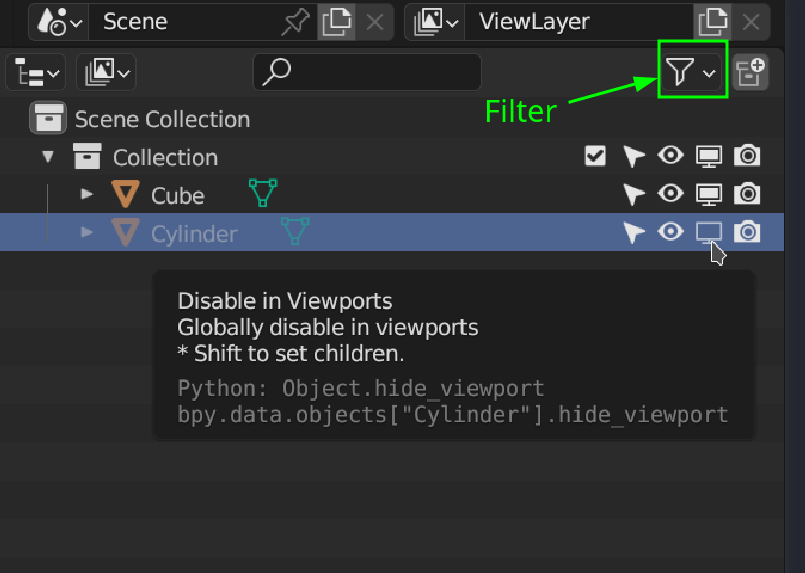Image resolution: width=805 pixels, height=573 pixels.
Task: Disable Collection render camera icon
Action: click(747, 156)
